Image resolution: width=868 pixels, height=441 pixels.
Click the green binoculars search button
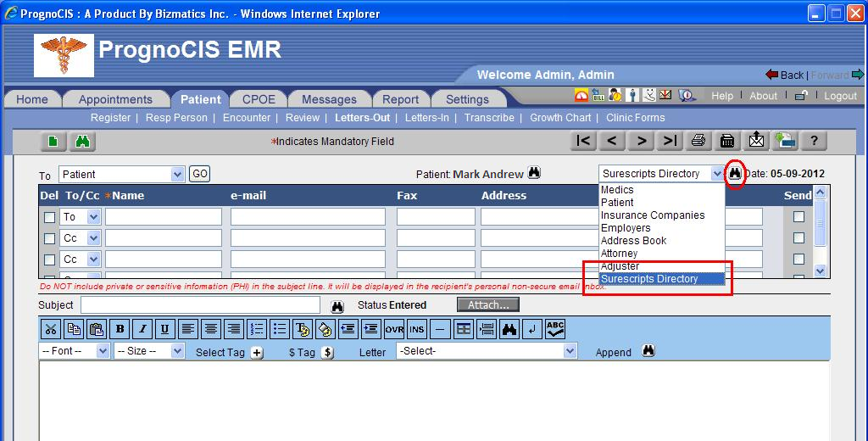pyautogui.click(x=82, y=142)
